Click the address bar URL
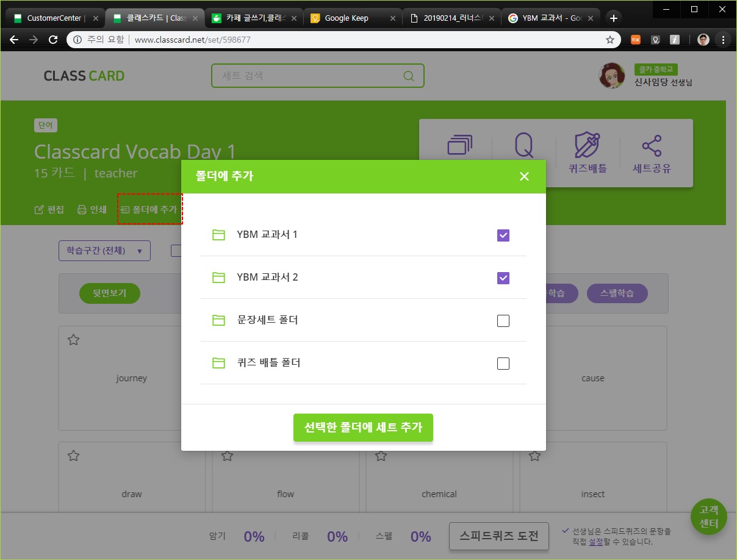Viewport: 737px width, 560px height. (x=192, y=40)
